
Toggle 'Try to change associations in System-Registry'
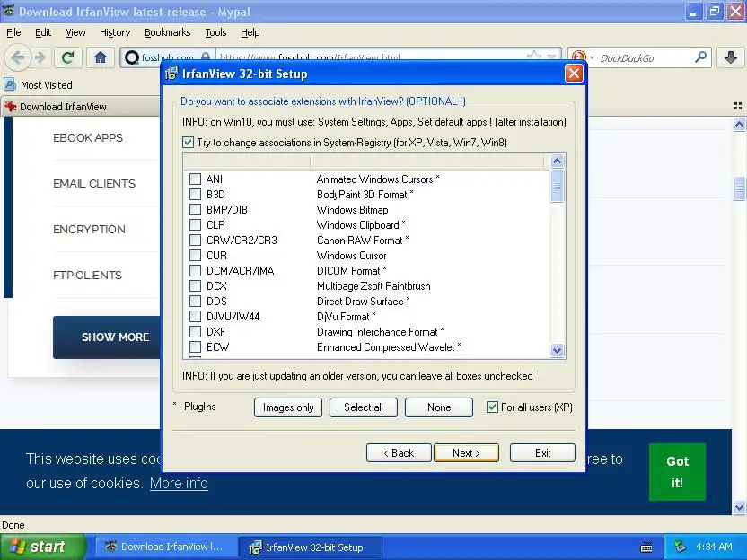tap(189, 143)
